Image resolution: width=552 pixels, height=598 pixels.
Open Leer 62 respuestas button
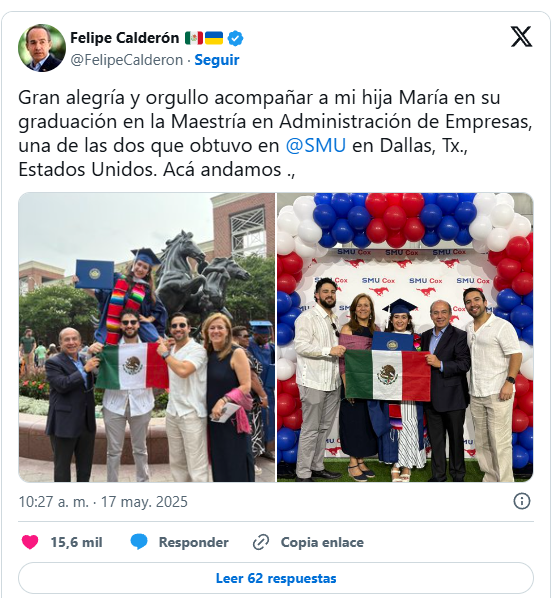(x=276, y=578)
